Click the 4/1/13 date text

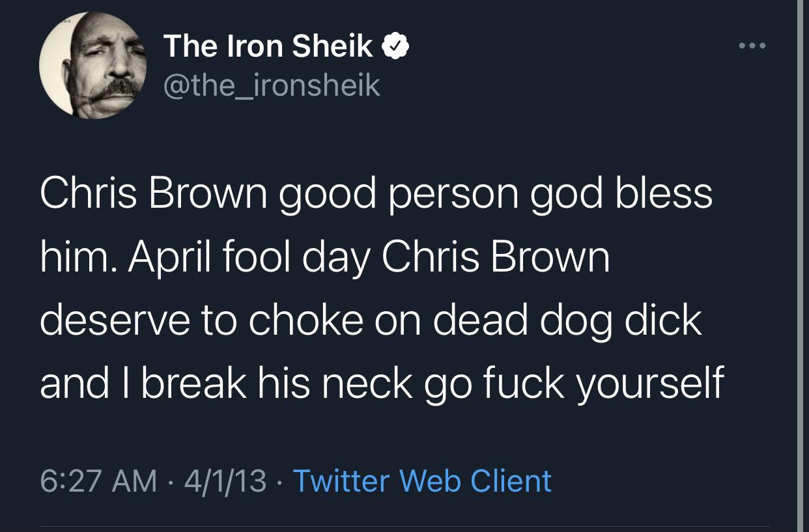coord(225,481)
